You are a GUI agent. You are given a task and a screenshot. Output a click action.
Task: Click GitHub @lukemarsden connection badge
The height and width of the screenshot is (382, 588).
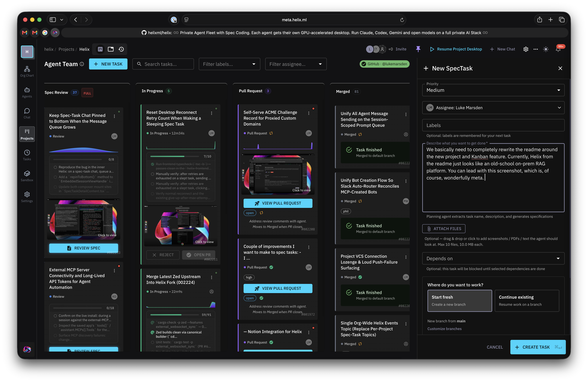[384, 64]
